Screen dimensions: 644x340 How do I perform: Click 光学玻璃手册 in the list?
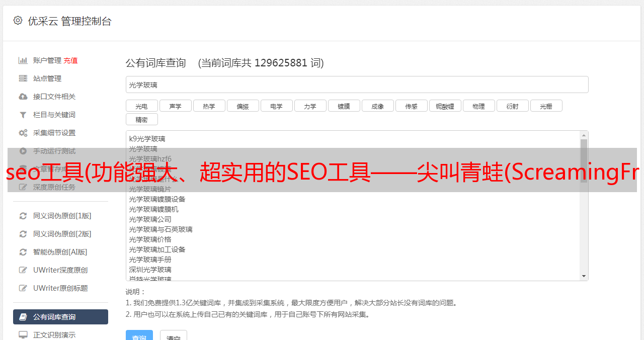pos(150,260)
